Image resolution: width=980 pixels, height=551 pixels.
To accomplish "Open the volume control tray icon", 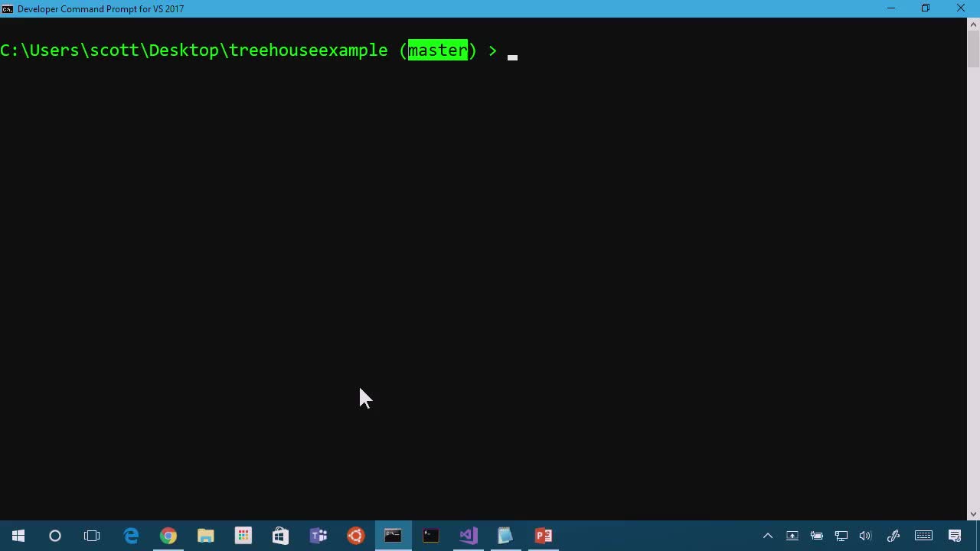I will click(x=866, y=536).
